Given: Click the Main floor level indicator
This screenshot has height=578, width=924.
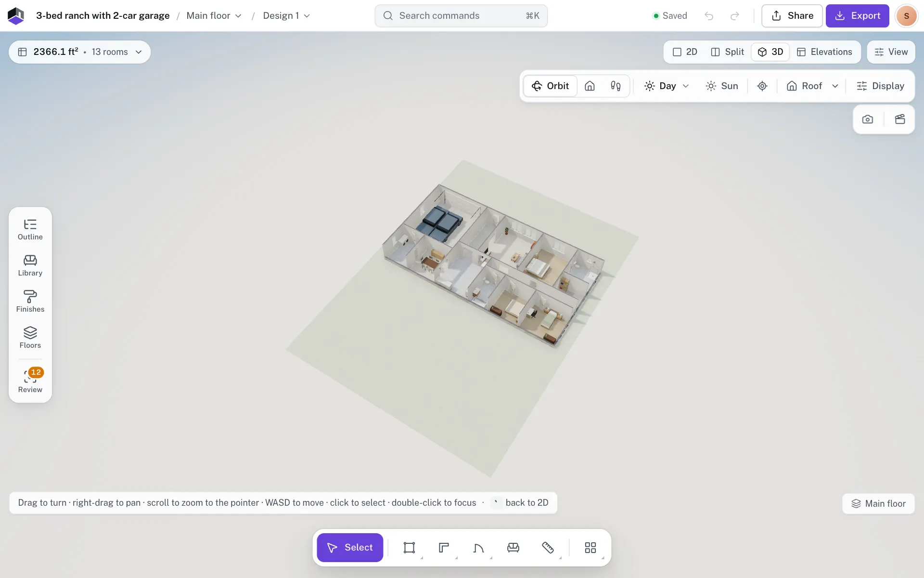Looking at the screenshot, I should [878, 504].
